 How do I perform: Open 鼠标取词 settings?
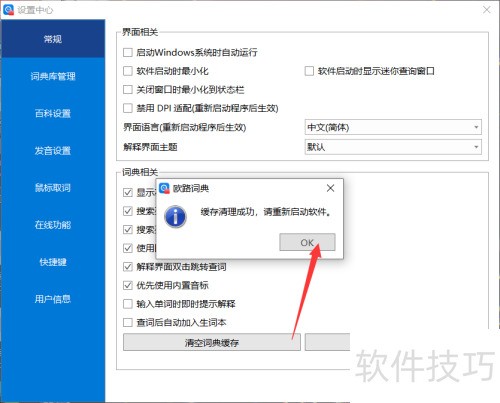[53, 188]
